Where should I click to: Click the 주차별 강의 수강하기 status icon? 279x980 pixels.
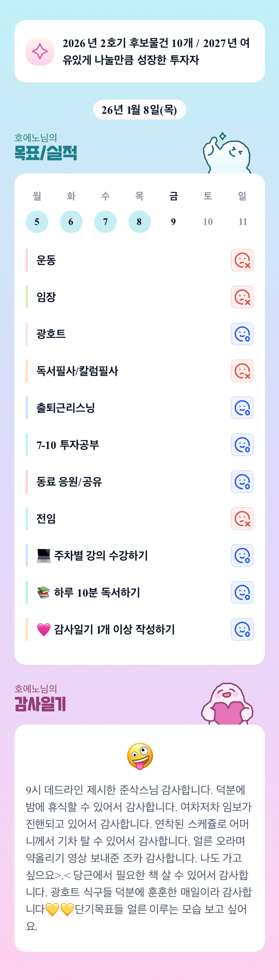pos(242,555)
